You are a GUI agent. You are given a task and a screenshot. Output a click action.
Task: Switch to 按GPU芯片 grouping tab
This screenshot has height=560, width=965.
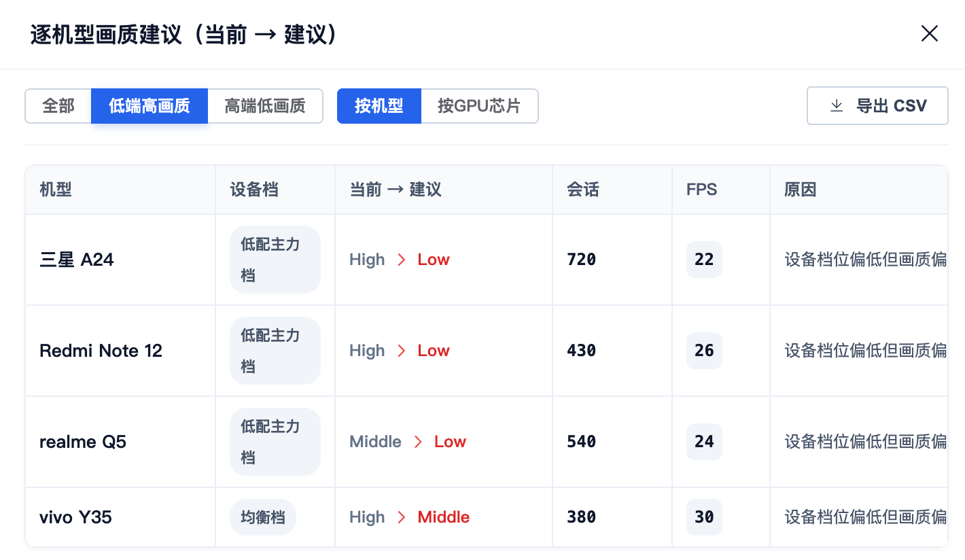coord(479,106)
